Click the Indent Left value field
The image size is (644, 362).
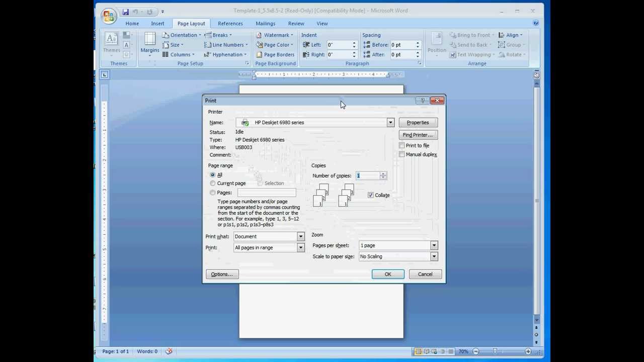[338, 45]
